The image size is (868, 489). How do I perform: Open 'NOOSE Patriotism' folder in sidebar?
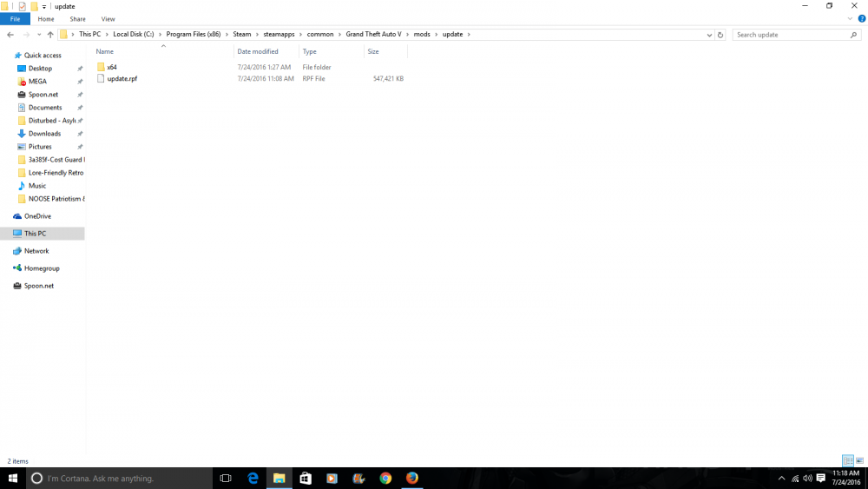[x=56, y=199]
